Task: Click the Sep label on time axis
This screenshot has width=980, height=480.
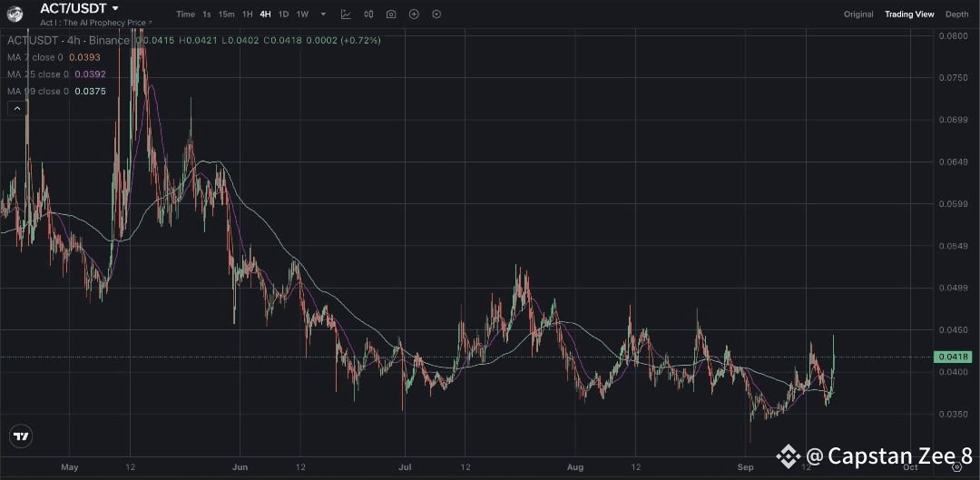Action: coord(746,467)
